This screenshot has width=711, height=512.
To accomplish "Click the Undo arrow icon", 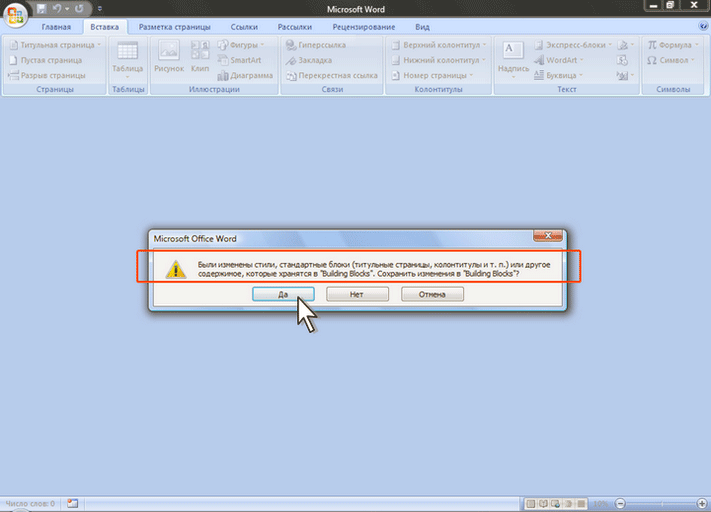I will point(57,9).
